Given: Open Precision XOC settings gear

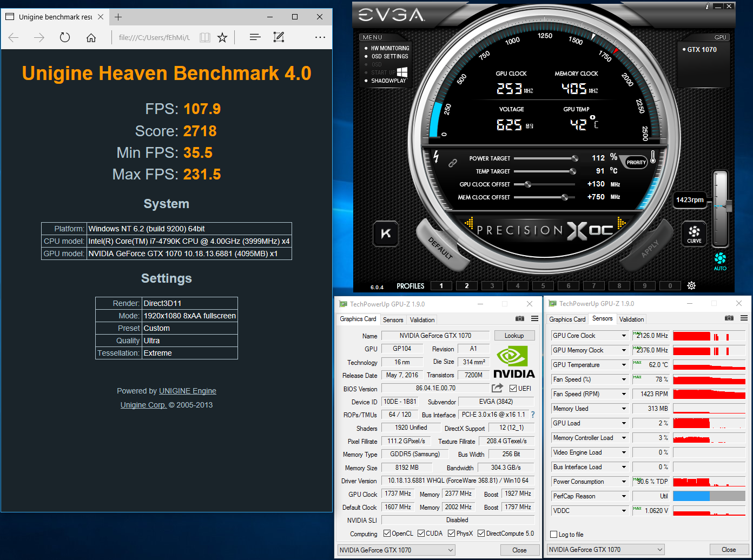Looking at the screenshot, I should pyautogui.click(x=691, y=285).
